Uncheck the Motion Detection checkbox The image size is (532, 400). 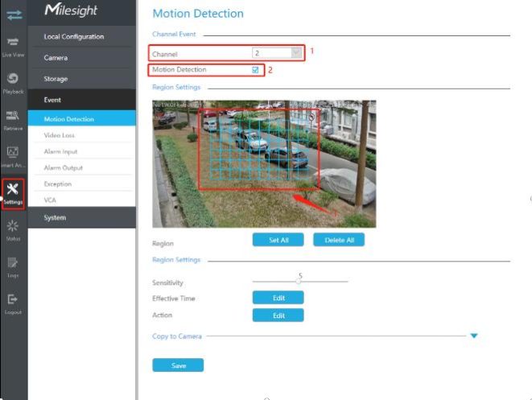(256, 70)
